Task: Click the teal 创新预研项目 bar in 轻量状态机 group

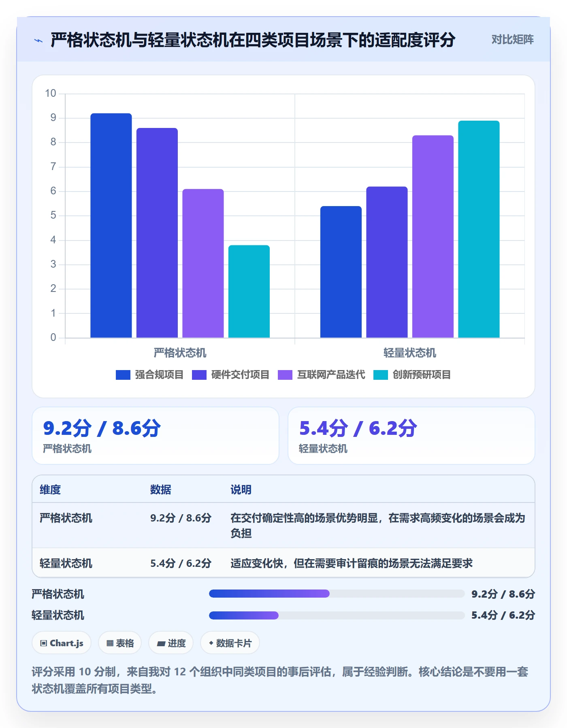Action: (479, 229)
